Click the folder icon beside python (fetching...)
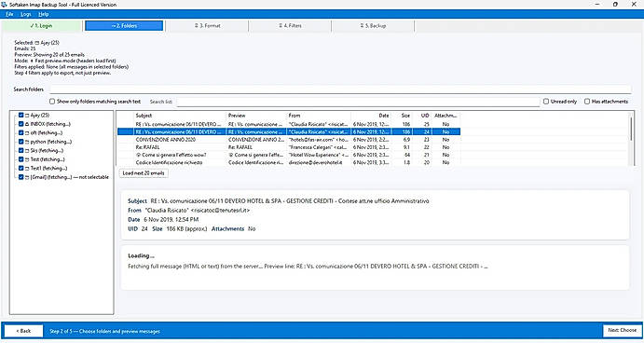This screenshot has width=644, height=343. click(27, 142)
